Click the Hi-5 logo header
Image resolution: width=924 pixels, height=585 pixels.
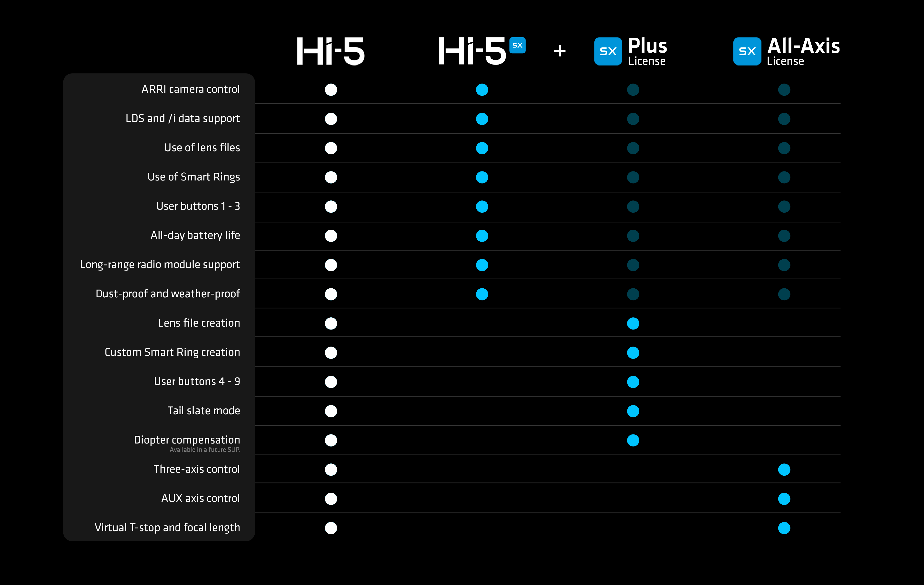pyautogui.click(x=330, y=51)
